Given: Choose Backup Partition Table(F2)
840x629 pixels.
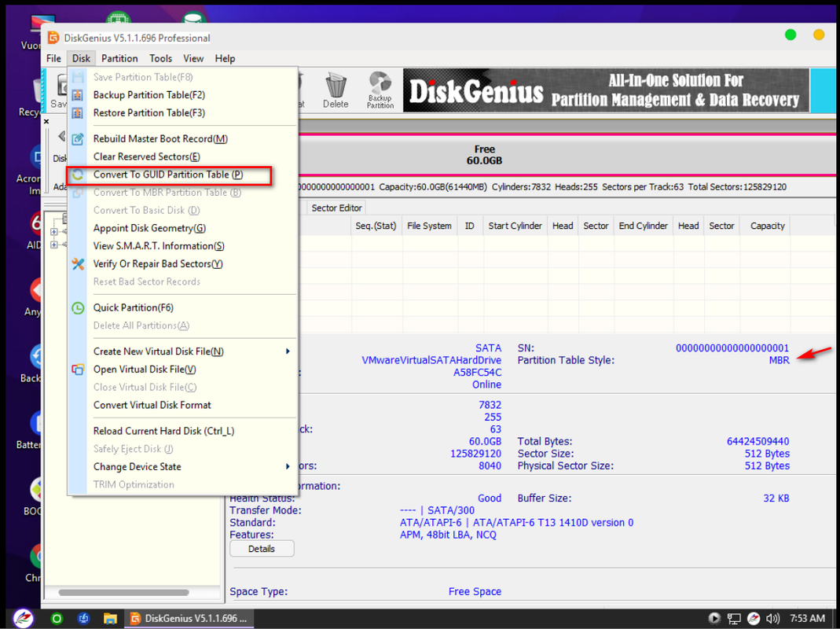Looking at the screenshot, I should pos(149,95).
